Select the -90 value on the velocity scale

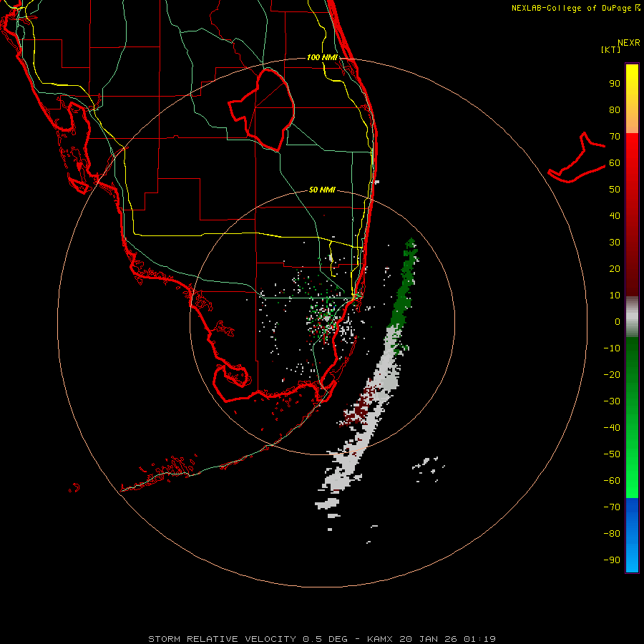pyautogui.click(x=612, y=560)
